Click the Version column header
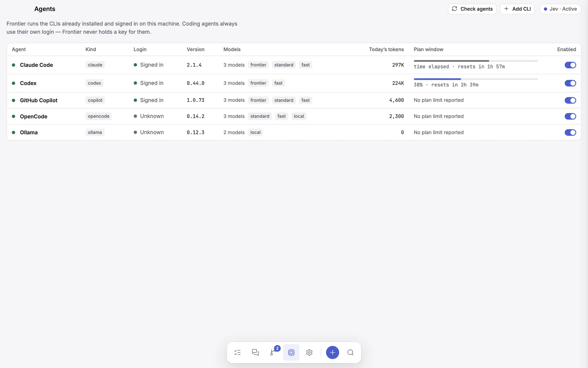 196,49
